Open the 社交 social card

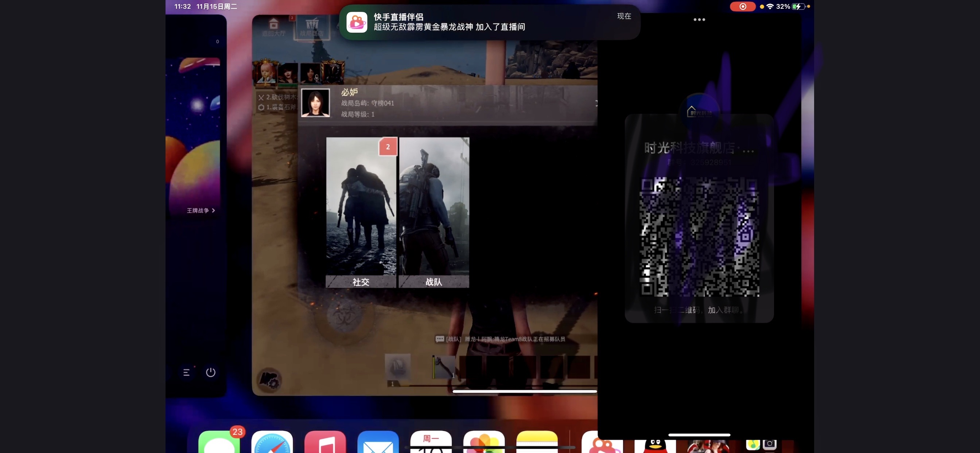[x=361, y=212]
